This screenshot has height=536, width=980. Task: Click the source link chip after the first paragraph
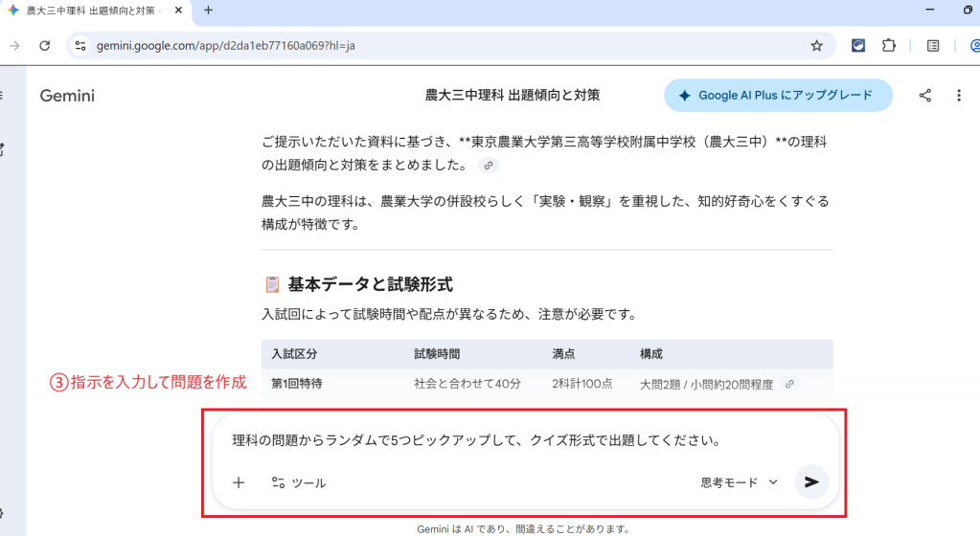point(489,166)
